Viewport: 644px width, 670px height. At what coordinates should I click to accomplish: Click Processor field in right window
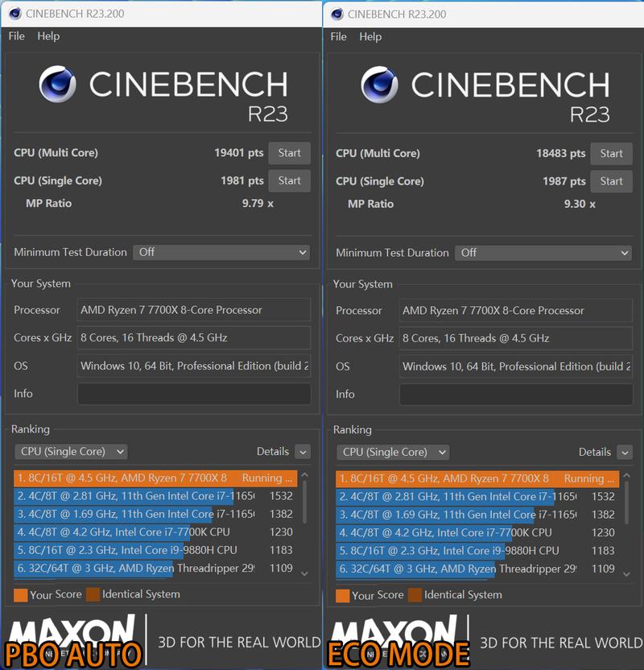tap(516, 310)
